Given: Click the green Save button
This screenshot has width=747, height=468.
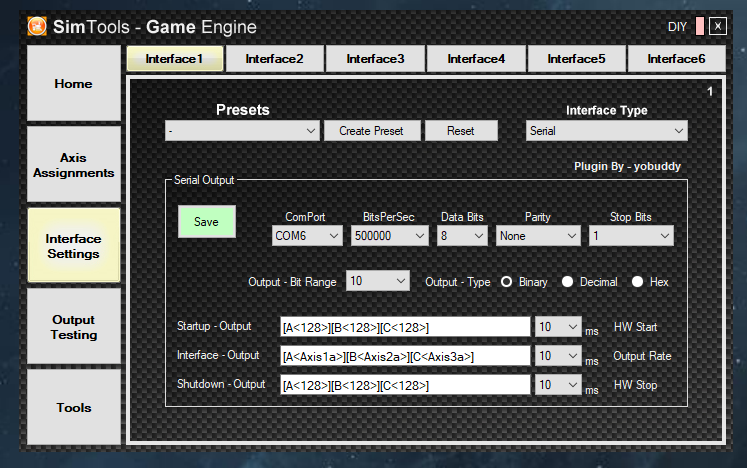Looking at the screenshot, I should click(207, 222).
